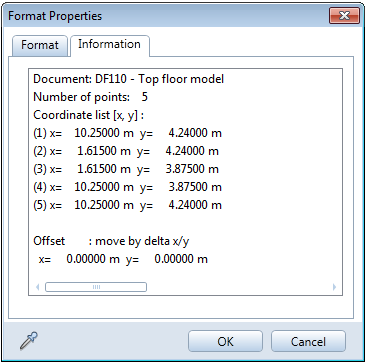This screenshot has width=368, height=364.
Task: Select coordinate point (4) row
Action: coord(127,187)
